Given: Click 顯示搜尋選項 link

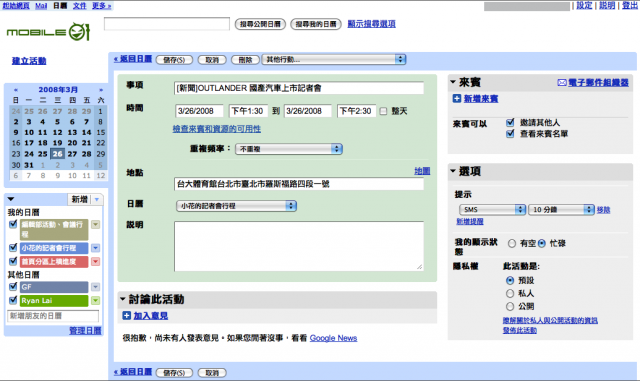Looking at the screenshot, I should [x=371, y=24].
